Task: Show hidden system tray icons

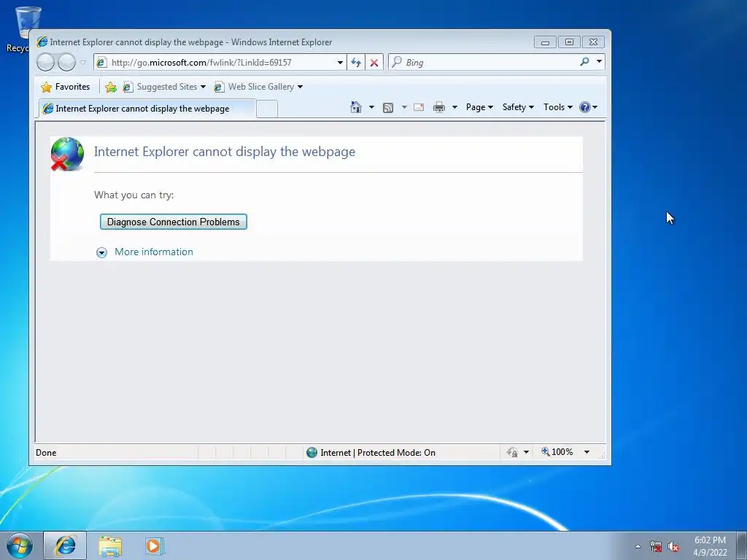Action: point(638,547)
